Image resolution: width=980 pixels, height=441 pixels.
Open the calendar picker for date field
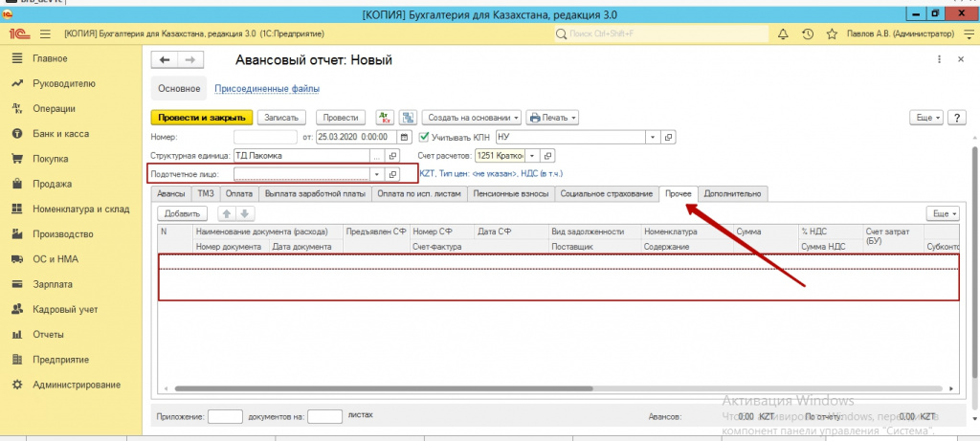coord(407,137)
